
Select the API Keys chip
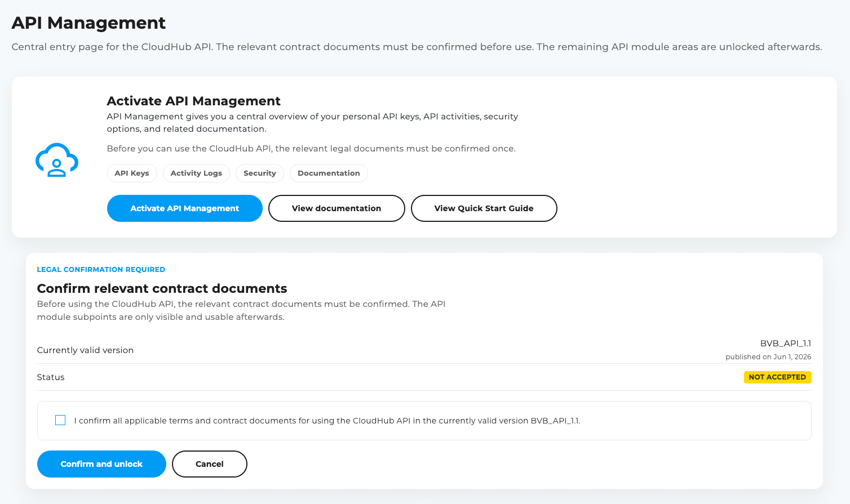pos(132,173)
